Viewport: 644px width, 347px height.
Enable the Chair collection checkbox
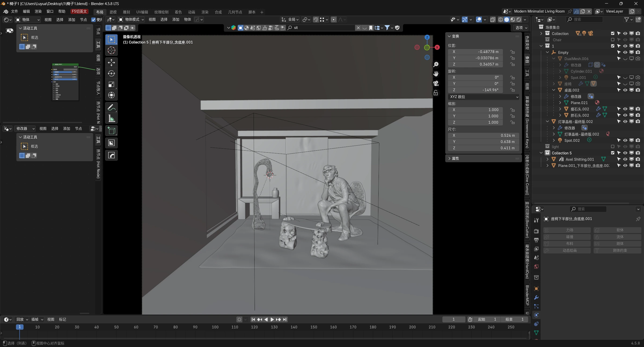(613, 40)
